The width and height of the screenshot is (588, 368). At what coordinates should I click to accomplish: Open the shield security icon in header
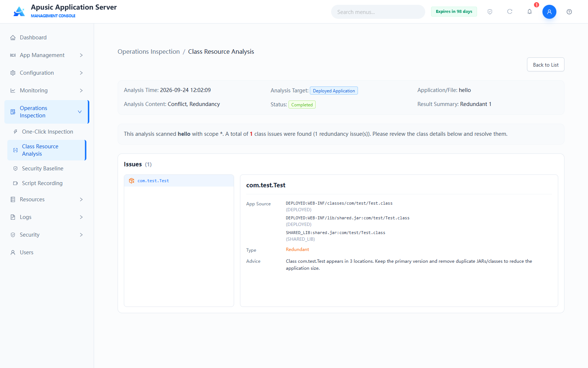(490, 12)
